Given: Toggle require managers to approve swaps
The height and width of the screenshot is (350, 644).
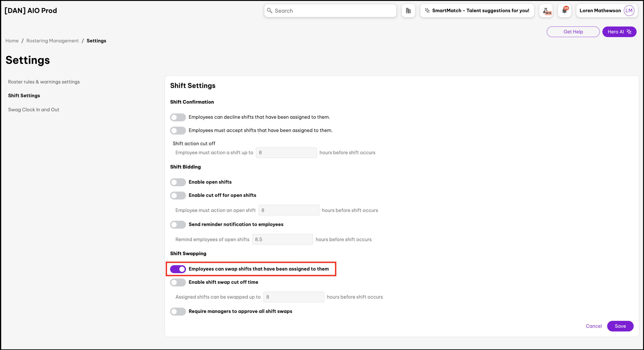Looking at the screenshot, I should pos(178,311).
